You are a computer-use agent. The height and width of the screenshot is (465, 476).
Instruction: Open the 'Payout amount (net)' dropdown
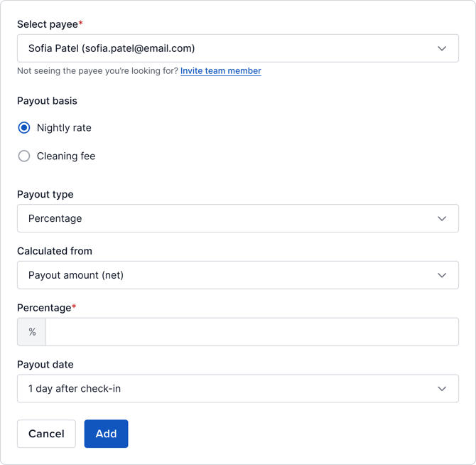[227, 275]
